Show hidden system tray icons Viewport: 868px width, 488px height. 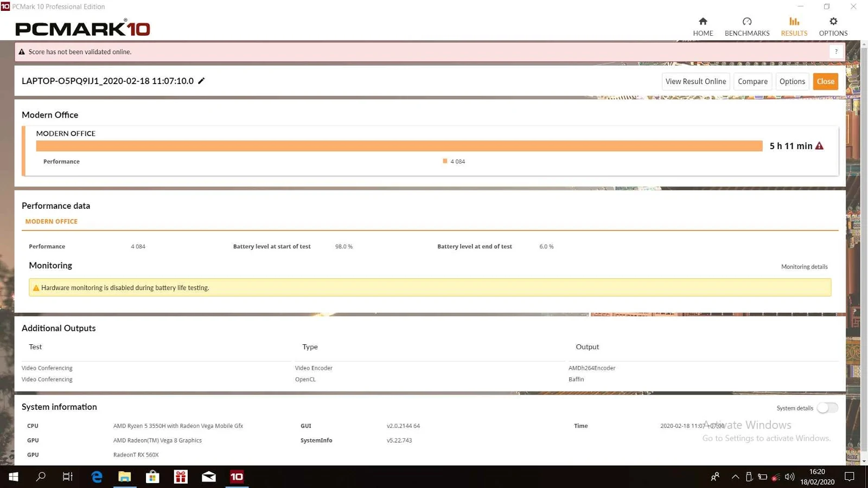735,477
